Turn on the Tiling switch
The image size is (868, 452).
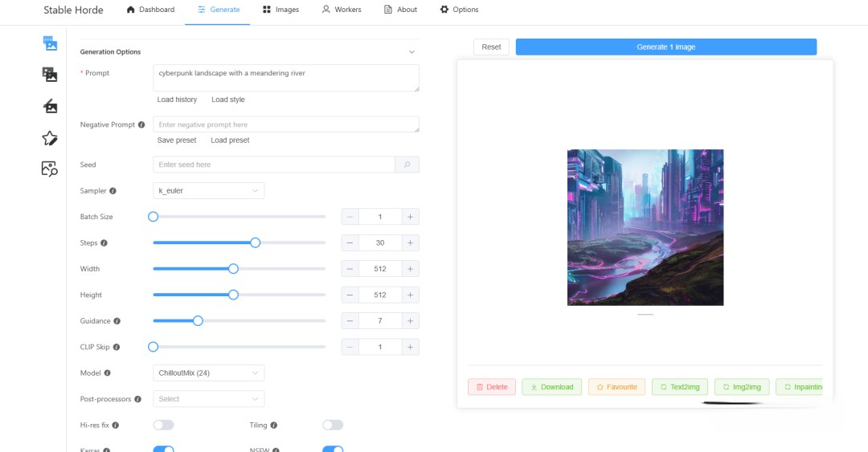pyautogui.click(x=332, y=425)
